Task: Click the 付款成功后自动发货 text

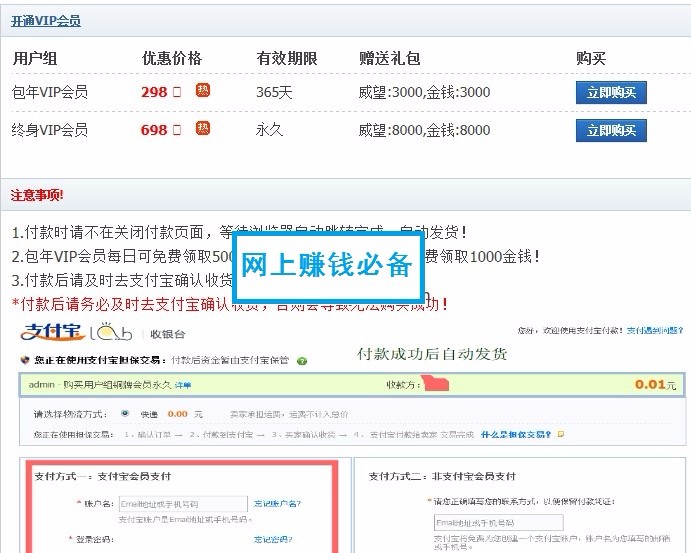Action: (432, 354)
